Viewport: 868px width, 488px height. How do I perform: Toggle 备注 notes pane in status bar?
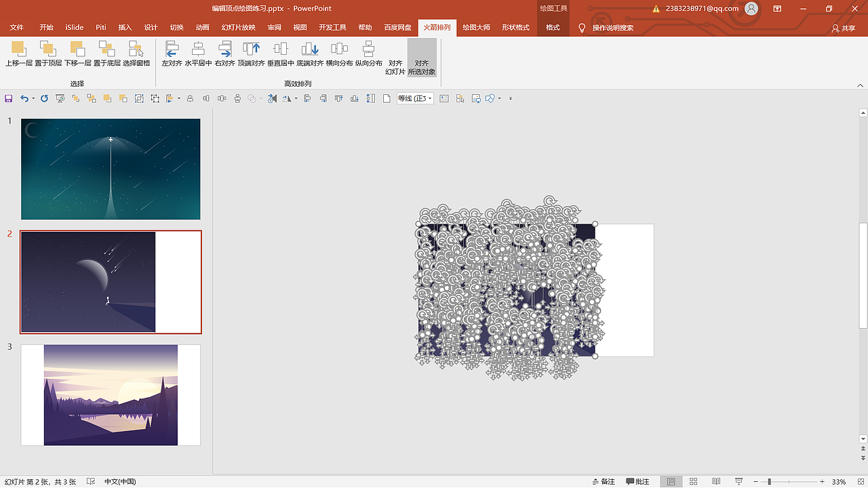click(604, 481)
